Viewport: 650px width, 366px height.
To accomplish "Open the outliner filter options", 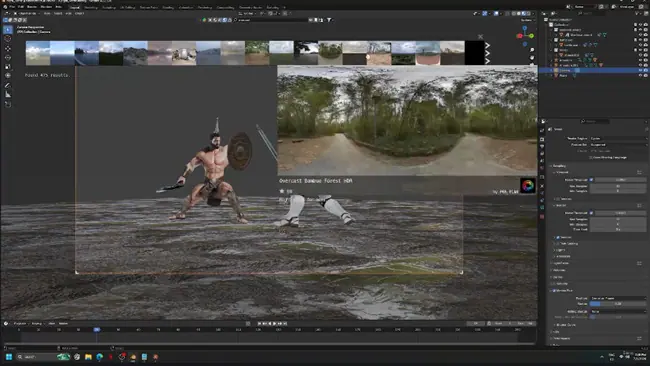I will 637,13.
